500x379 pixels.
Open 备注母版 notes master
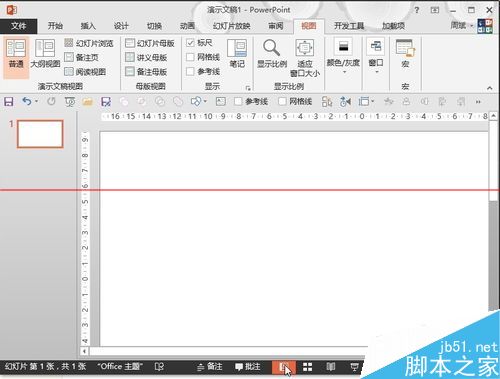click(146, 72)
